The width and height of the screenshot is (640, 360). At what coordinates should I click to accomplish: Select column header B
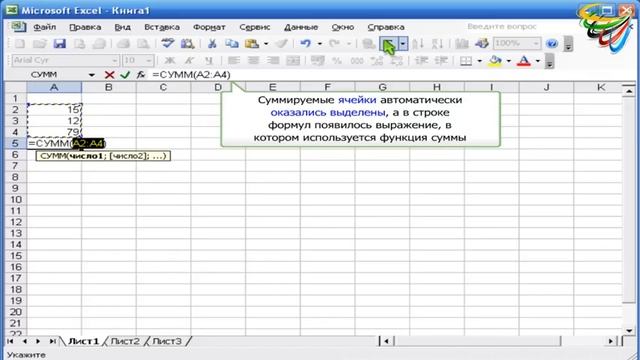[x=109, y=87]
